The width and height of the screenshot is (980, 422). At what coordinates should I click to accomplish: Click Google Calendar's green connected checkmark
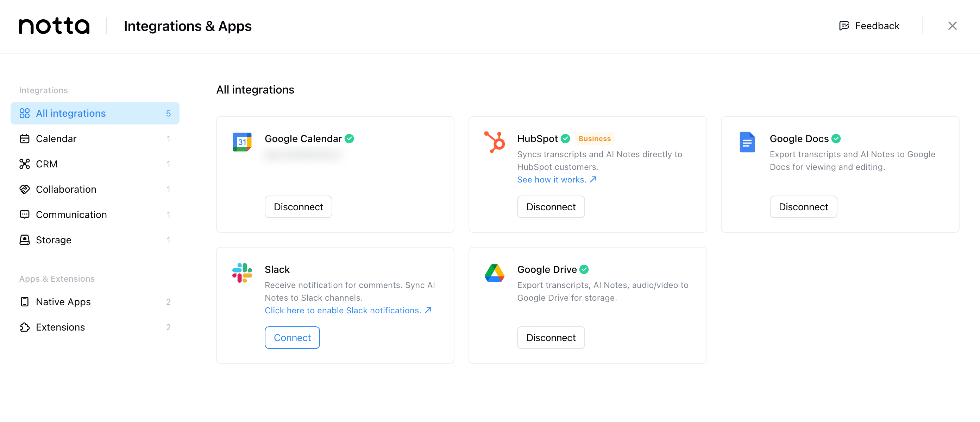tap(349, 139)
